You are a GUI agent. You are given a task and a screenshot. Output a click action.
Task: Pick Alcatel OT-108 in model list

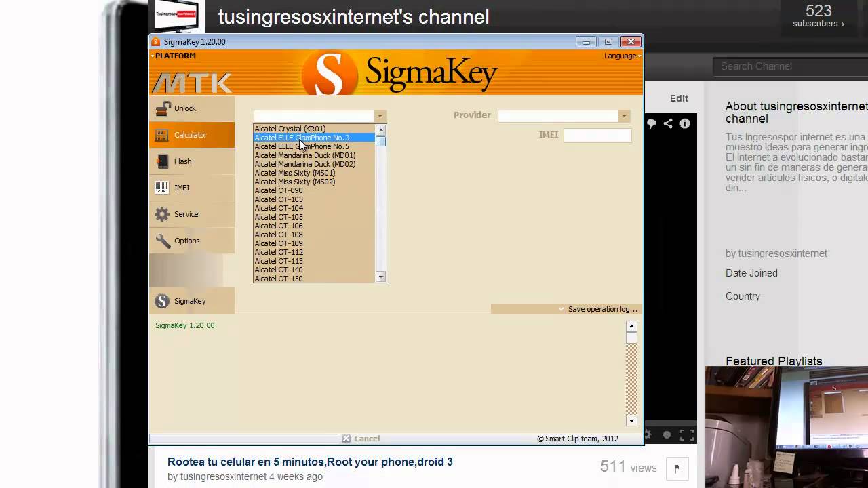pos(314,235)
